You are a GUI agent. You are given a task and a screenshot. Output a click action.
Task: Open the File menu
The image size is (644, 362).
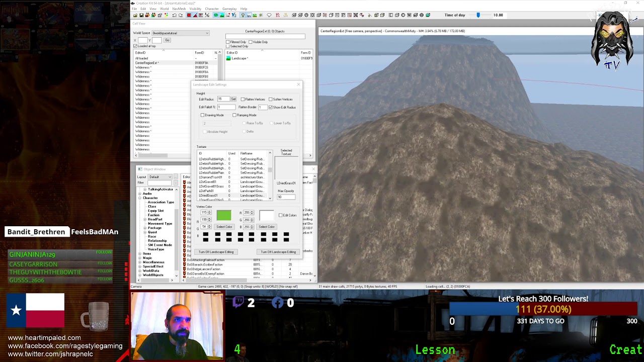pos(134,9)
